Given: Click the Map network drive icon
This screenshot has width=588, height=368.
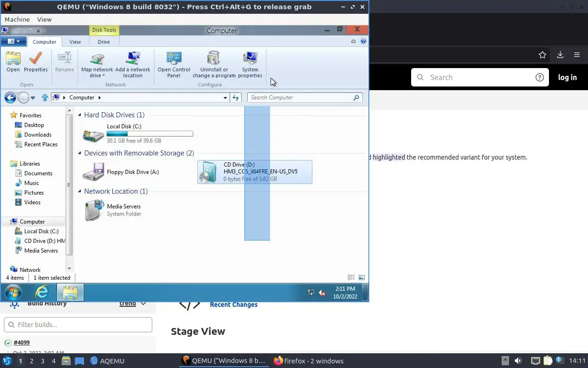Looking at the screenshot, I should tap(97, 59).
